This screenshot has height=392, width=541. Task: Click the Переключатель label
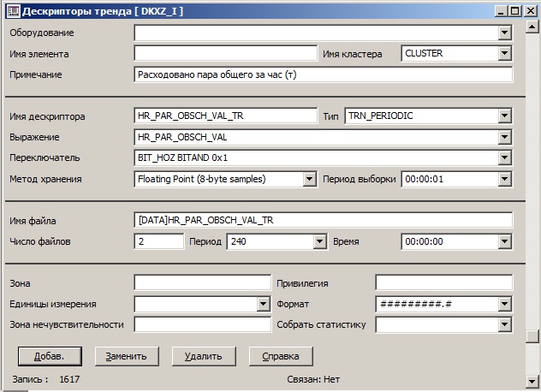(x=45, y=157)
